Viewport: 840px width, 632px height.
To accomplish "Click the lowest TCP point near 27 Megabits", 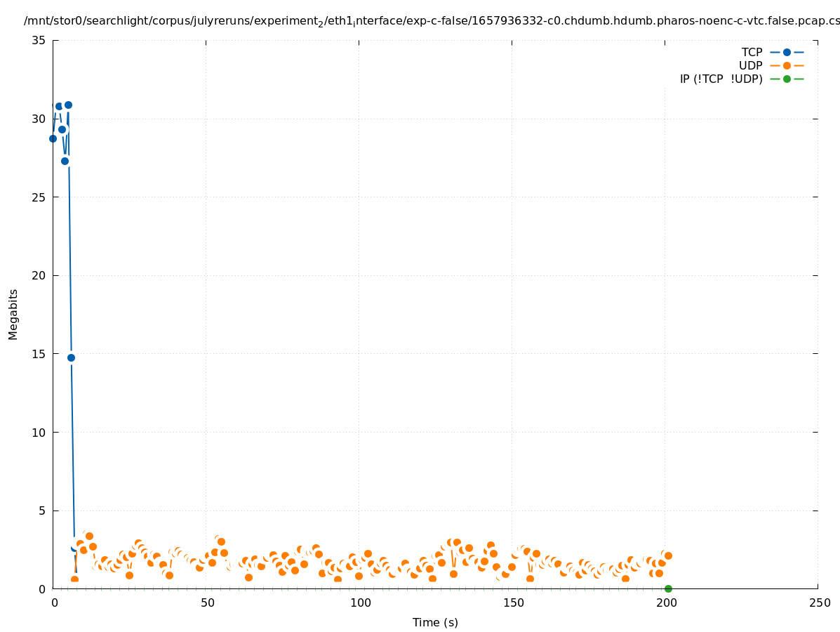I will [x=65, y=161].
